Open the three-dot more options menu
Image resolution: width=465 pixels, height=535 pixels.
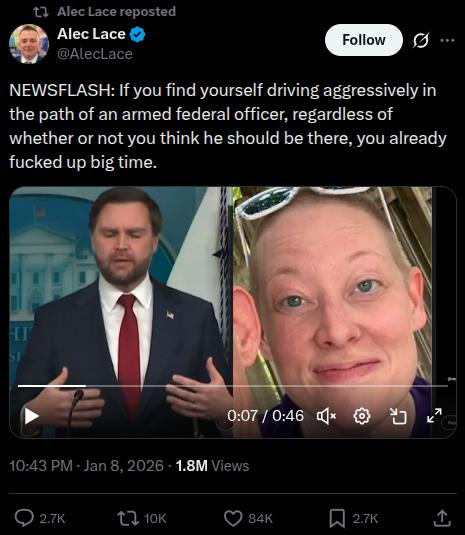point(447,40)
